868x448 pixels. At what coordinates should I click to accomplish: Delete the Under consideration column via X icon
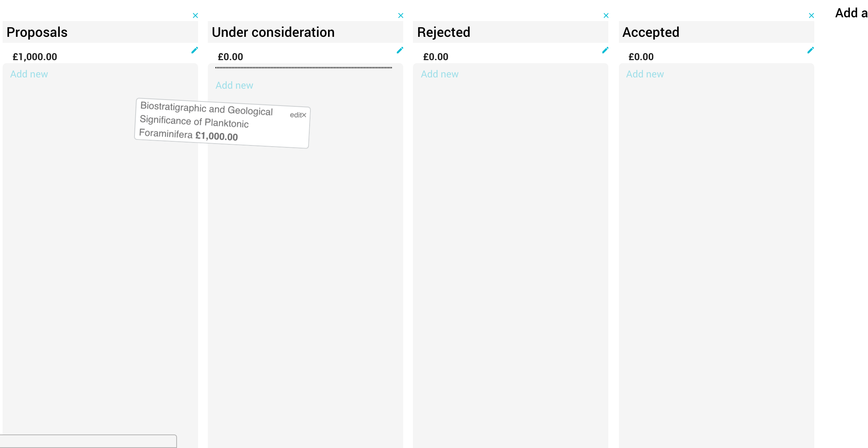pos(401,15)
